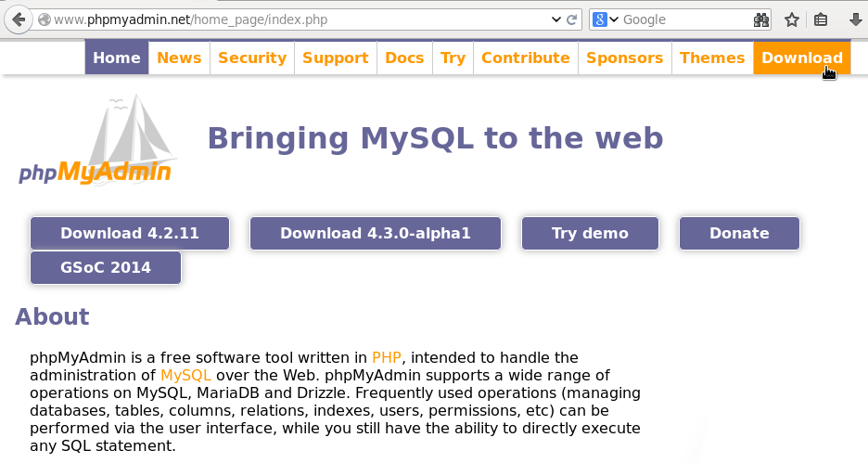Click the globe site identity icon
This screenshot has height=463, width=868.
44,19
